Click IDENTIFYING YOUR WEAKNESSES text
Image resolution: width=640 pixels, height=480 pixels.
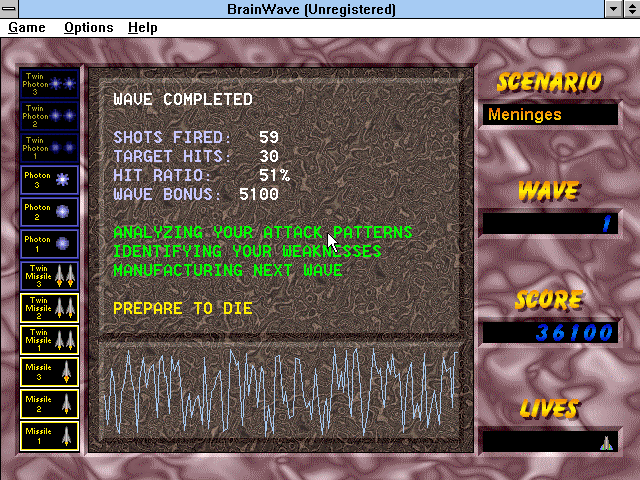coord(247,251)
